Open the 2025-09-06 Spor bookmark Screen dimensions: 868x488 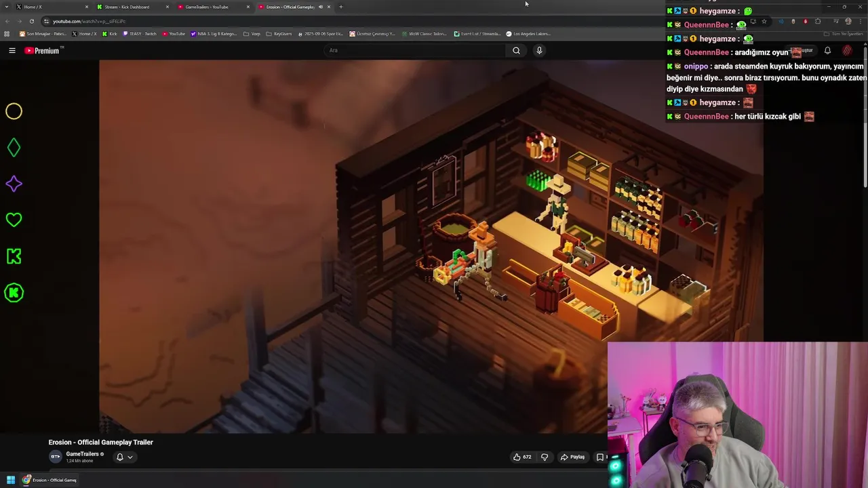tap(321, 34)
